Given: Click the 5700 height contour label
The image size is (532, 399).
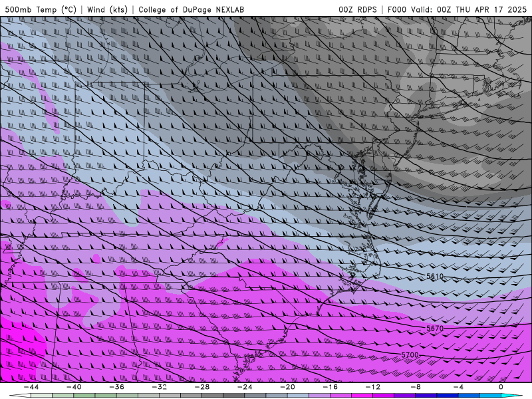Looking at the screenshot, I should tap(410, 355).
